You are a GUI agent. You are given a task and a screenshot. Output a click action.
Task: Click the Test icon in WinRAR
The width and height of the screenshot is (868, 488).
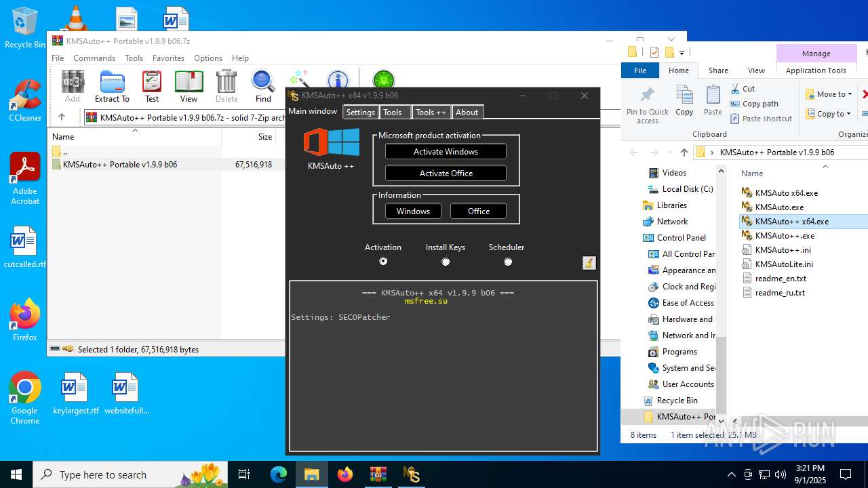coord(152,86)
